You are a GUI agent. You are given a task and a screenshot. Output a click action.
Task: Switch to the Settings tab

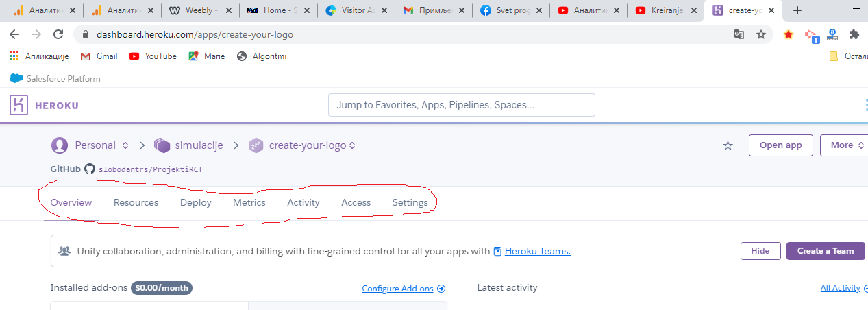pyautogui.click(x=410, y=202)
